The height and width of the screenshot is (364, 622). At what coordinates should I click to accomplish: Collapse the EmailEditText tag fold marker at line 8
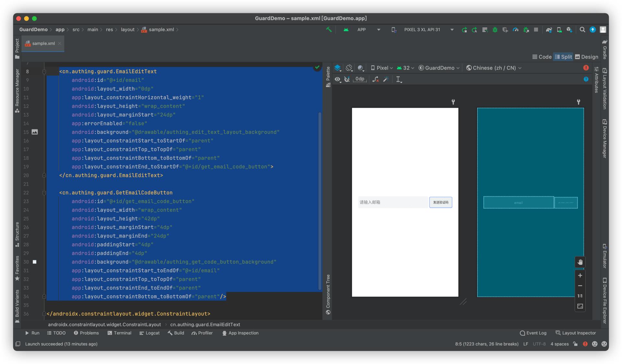pyautogui.click(x=44, y=72)
